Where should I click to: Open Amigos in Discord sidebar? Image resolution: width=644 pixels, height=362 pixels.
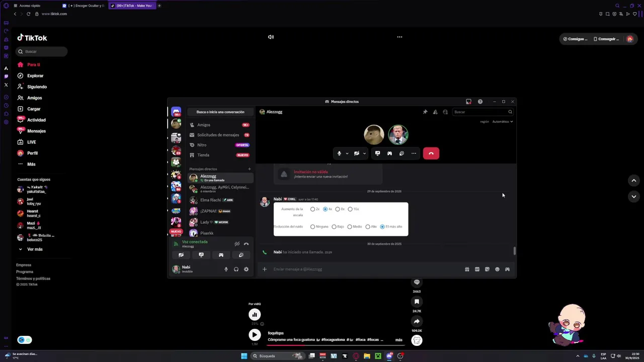[x=220, y=125]
